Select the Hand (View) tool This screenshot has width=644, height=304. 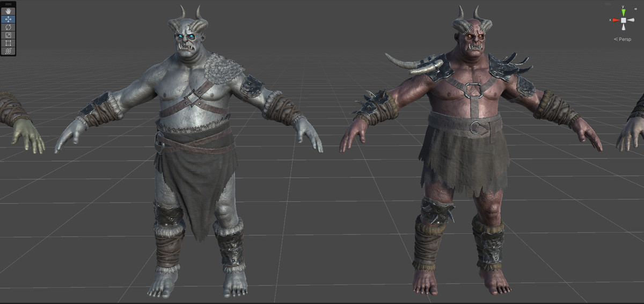pos(9,11)
